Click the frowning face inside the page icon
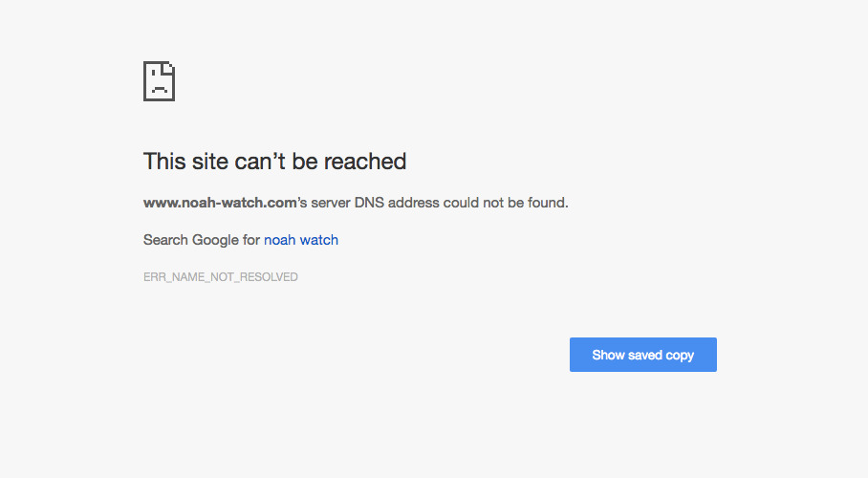 point(158,88)
